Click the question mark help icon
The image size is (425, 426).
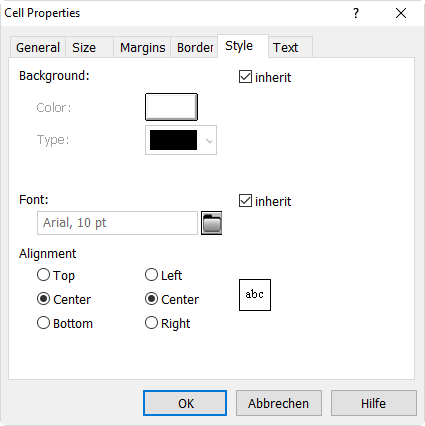356,13
